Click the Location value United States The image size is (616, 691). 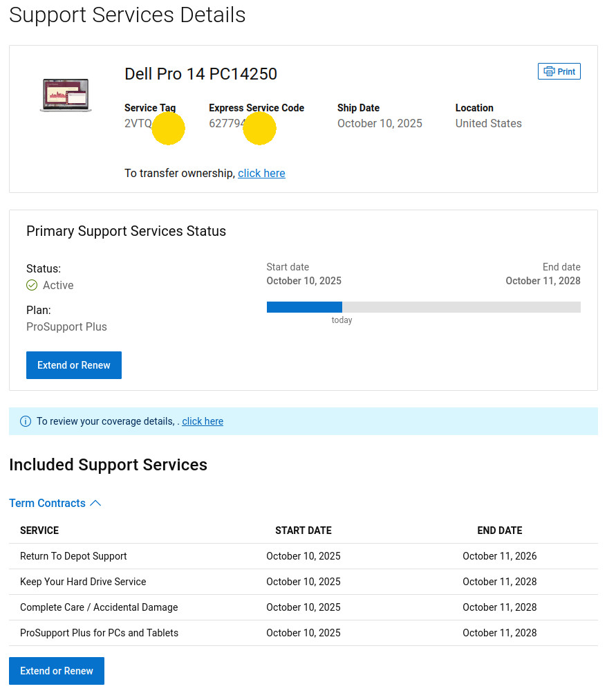pos(488,123)
